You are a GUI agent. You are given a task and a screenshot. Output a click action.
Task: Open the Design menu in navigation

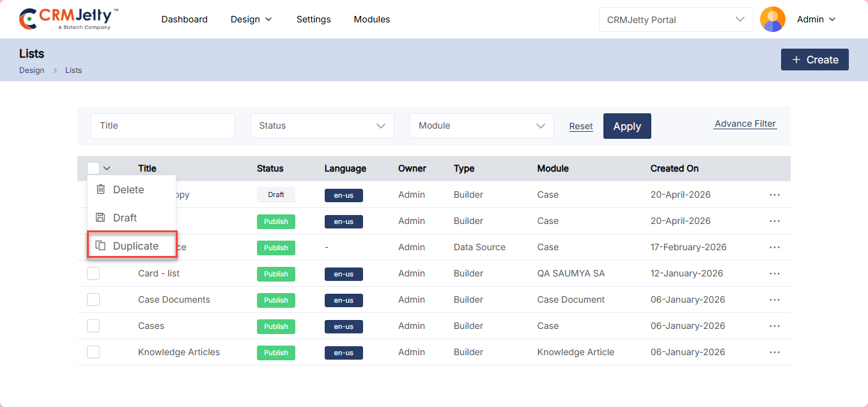pyautogui.click(x=251, y=19)
